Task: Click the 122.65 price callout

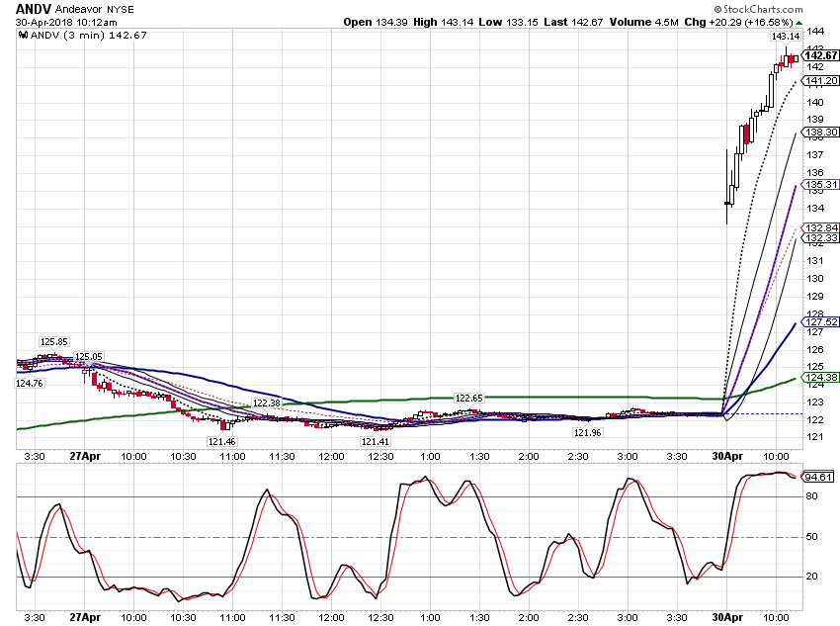Action: pos(468,398)
